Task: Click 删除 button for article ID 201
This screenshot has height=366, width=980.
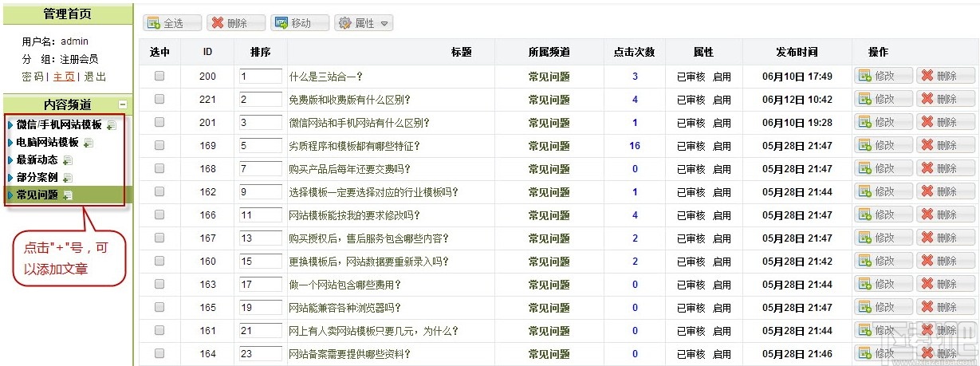Action: point(946,123)
